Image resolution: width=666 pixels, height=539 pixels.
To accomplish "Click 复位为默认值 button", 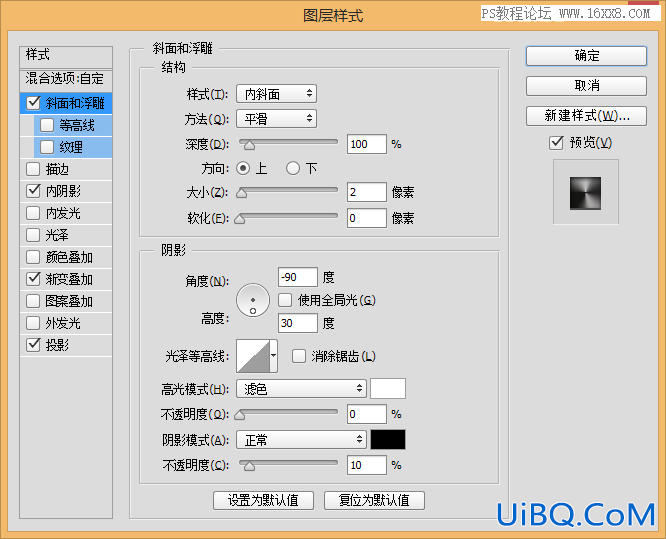I will pos(374,500).
